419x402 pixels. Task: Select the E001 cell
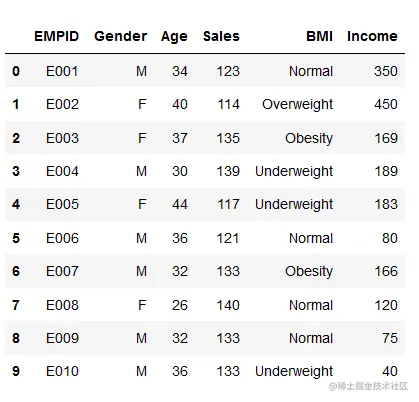[x=62, y=71]
